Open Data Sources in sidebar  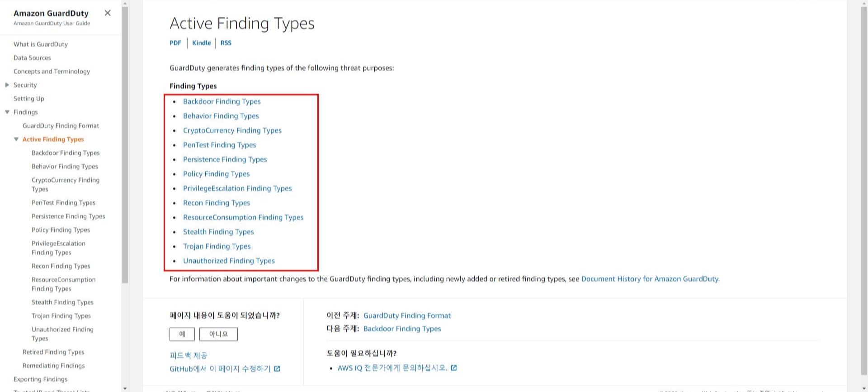pos(32,57)
